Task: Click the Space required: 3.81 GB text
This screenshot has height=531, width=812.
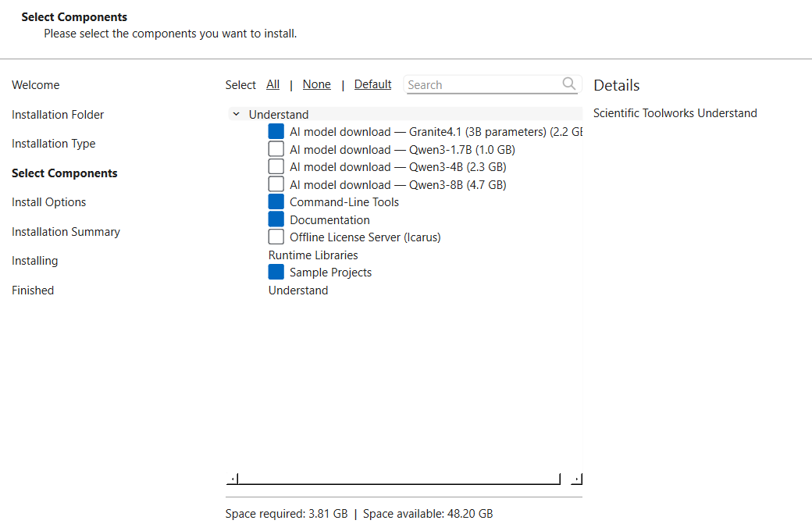Action: pos(287,513)
